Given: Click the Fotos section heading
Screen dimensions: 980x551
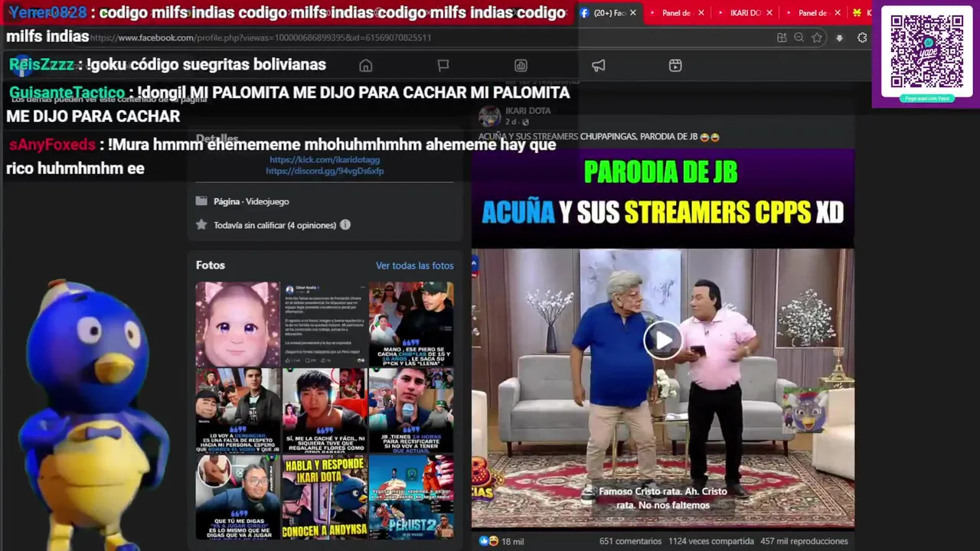Looking at the screenshot, I should pos(211,265).
